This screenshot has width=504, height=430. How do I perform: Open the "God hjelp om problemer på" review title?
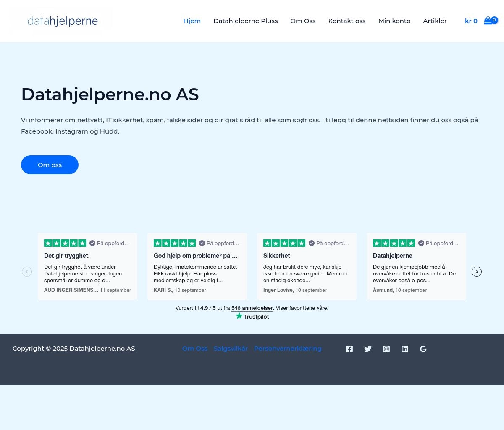196,256
